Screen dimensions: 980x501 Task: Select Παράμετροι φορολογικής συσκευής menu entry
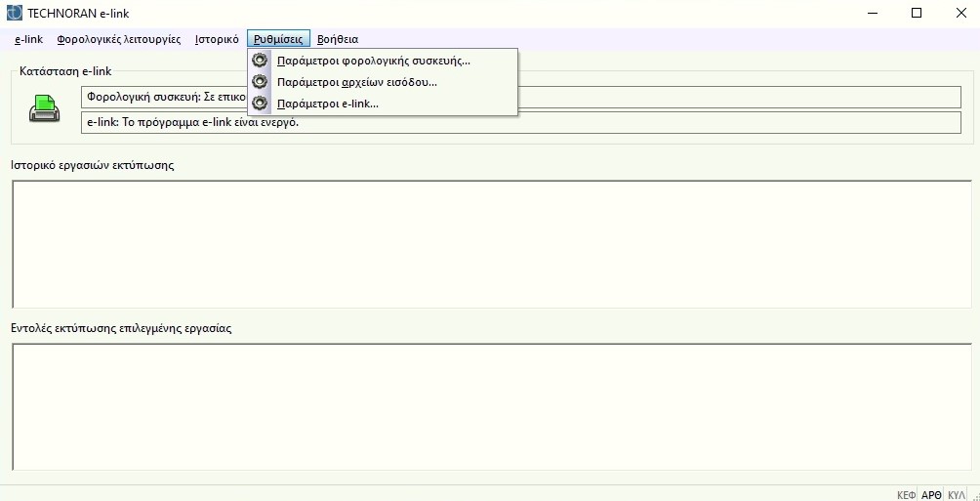[x=383, y=61]
